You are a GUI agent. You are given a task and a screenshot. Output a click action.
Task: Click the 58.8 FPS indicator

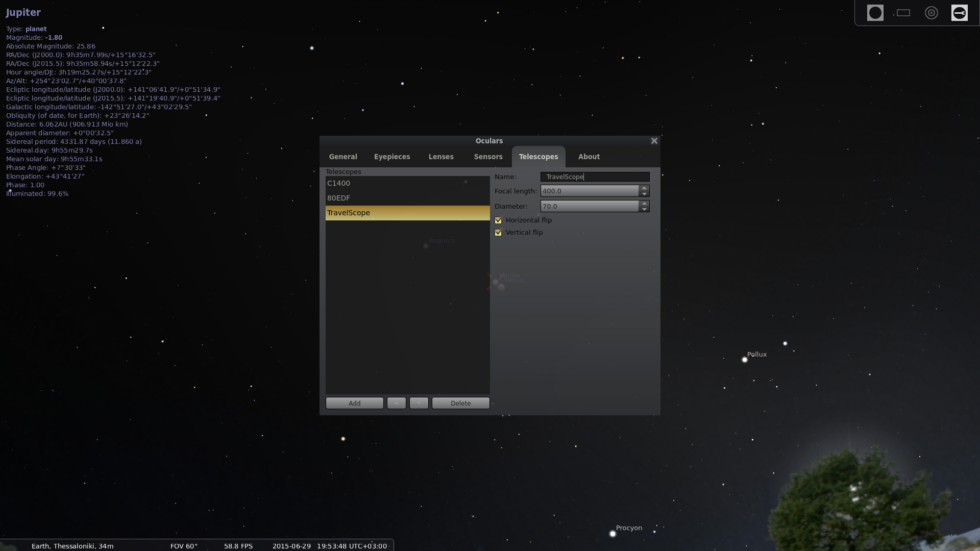pyautogui.click(x=238, y=546)
